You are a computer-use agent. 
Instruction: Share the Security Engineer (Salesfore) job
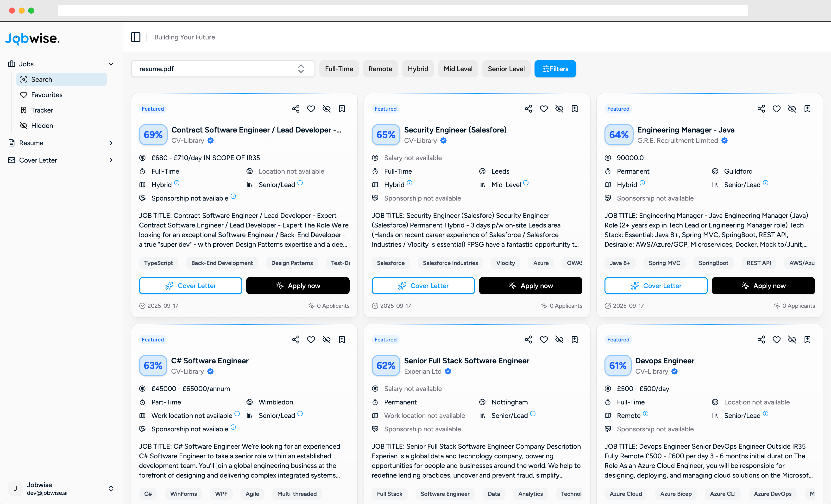coord(529,109)
